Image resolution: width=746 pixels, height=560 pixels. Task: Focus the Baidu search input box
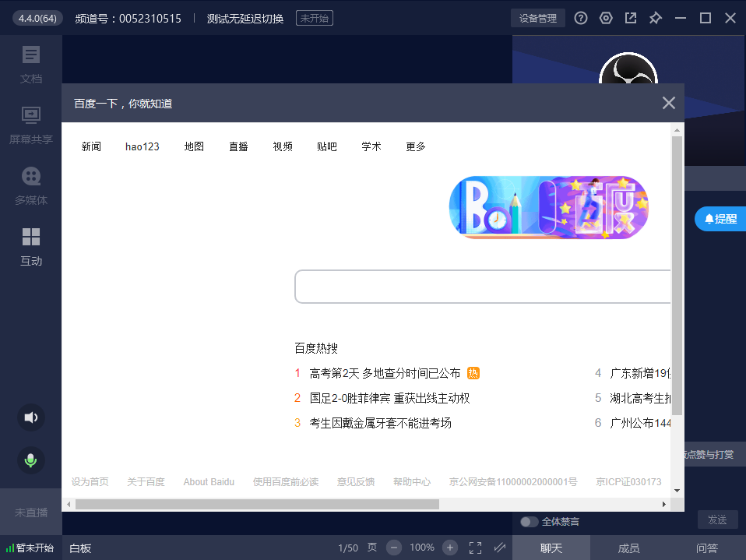coord(483,287)
